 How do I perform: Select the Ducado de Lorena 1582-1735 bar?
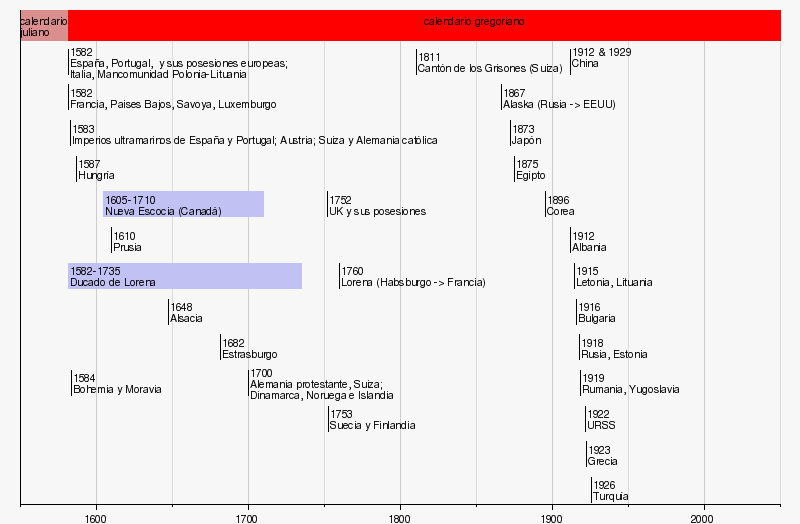click(185, 276)
